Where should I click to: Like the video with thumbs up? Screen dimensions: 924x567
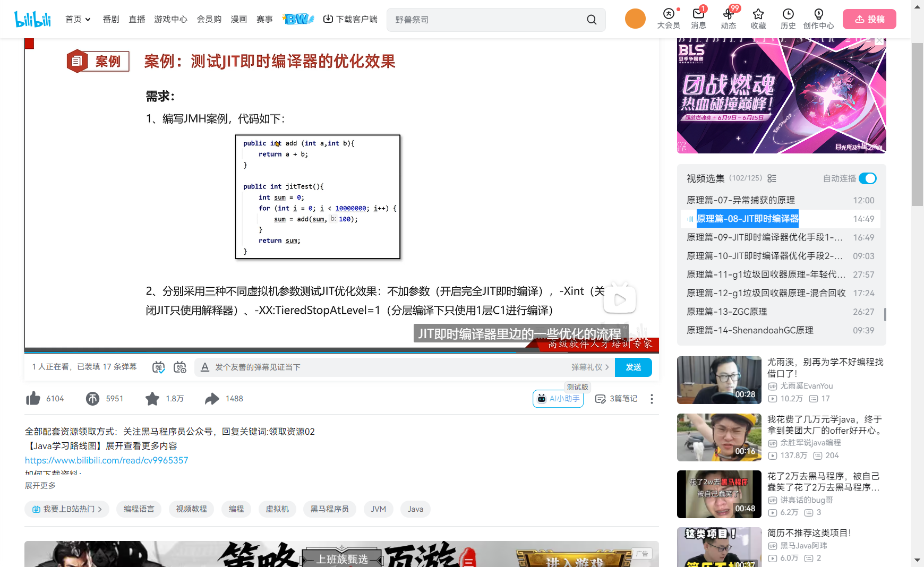click(x=32, y=398)
